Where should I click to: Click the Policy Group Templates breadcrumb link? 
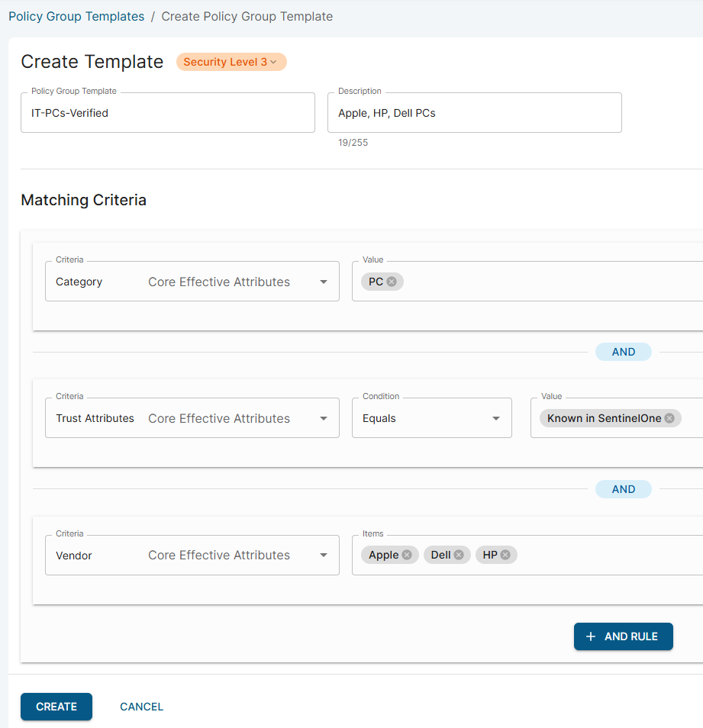coord(76,16)
